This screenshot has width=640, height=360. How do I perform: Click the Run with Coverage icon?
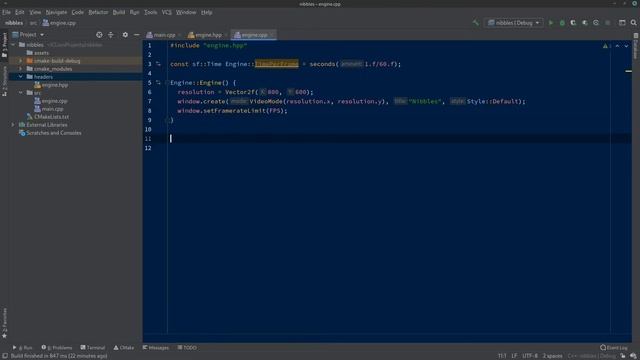(573, 23)
